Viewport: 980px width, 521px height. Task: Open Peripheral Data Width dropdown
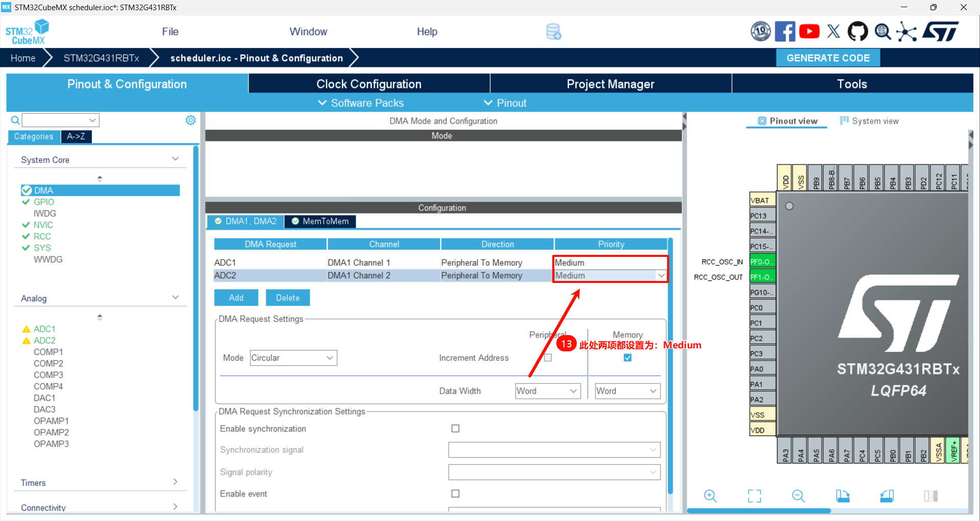tap(548, 391)
